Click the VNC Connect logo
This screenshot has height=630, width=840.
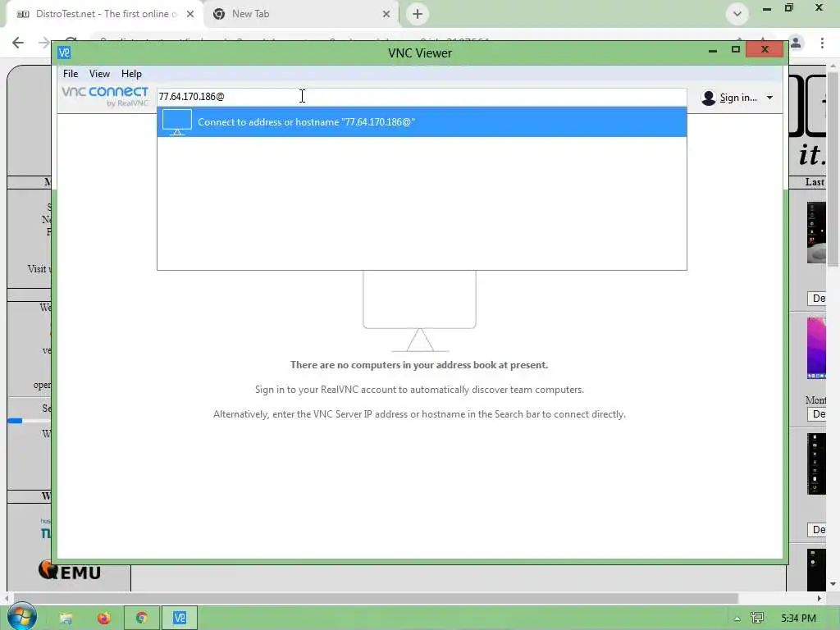point(105,96)
